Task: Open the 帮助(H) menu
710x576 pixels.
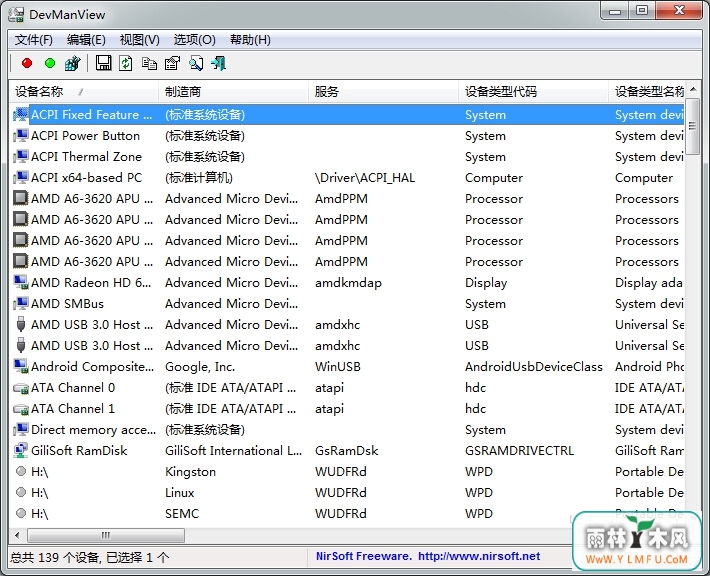Action: [x=250, y=40]
